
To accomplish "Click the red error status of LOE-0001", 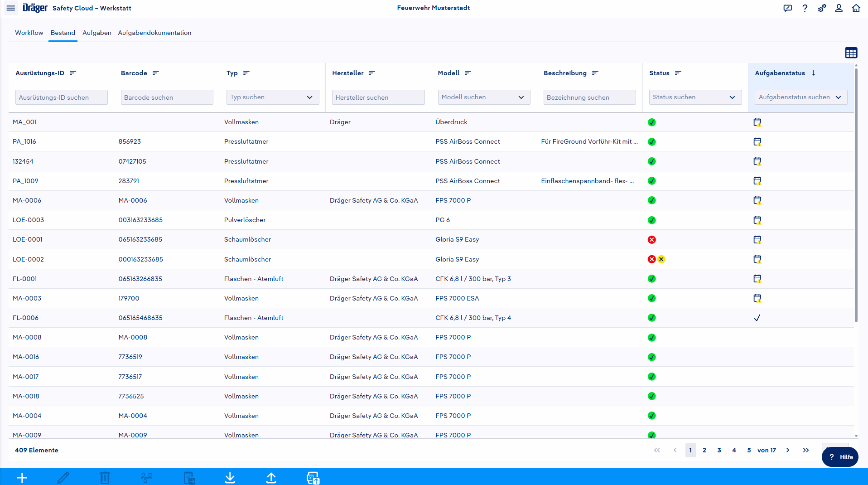I will point(652,240).
